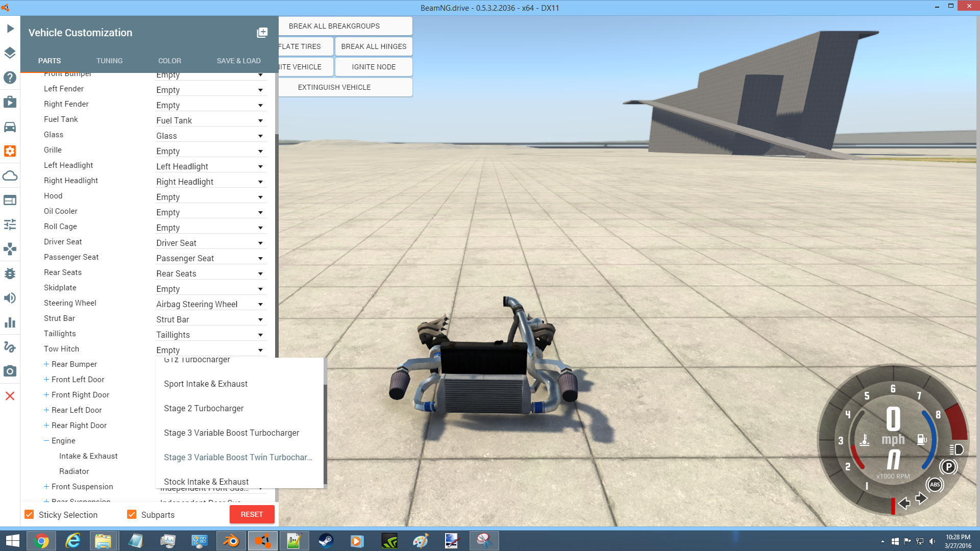
Task: Click the Windows Start button
Action: click(12, 541)
